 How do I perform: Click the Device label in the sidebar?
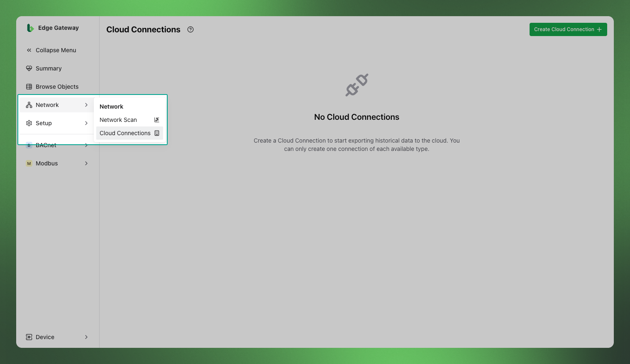[45, 337]
